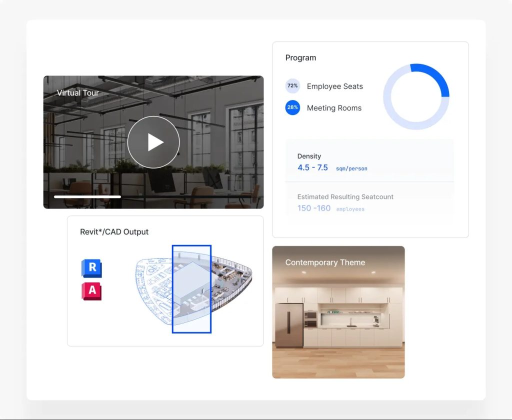Click the blueprint wireframe part of floor plan
The height and width of the screenshot is (420, 512).
click(x=153, y=289)
